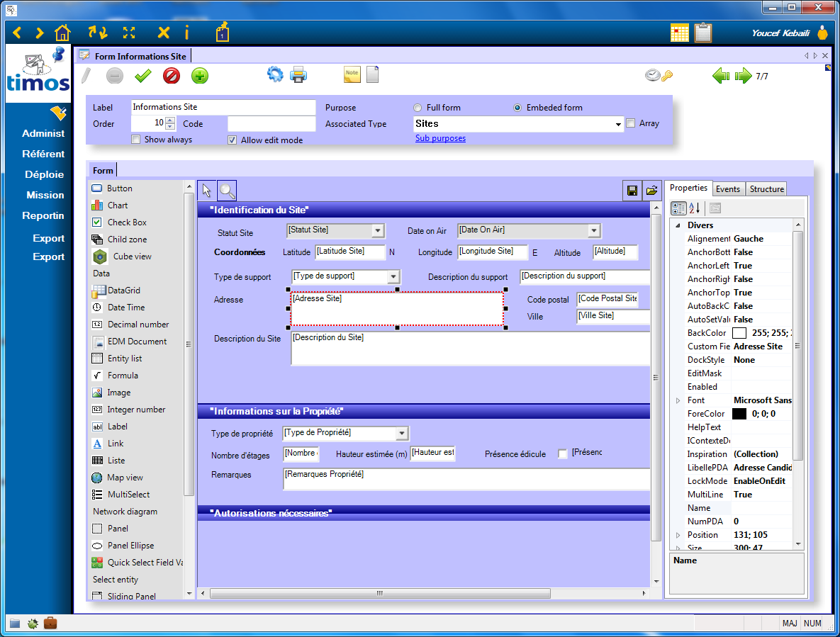Click the alphabetical sort icon in Properties

695,208
